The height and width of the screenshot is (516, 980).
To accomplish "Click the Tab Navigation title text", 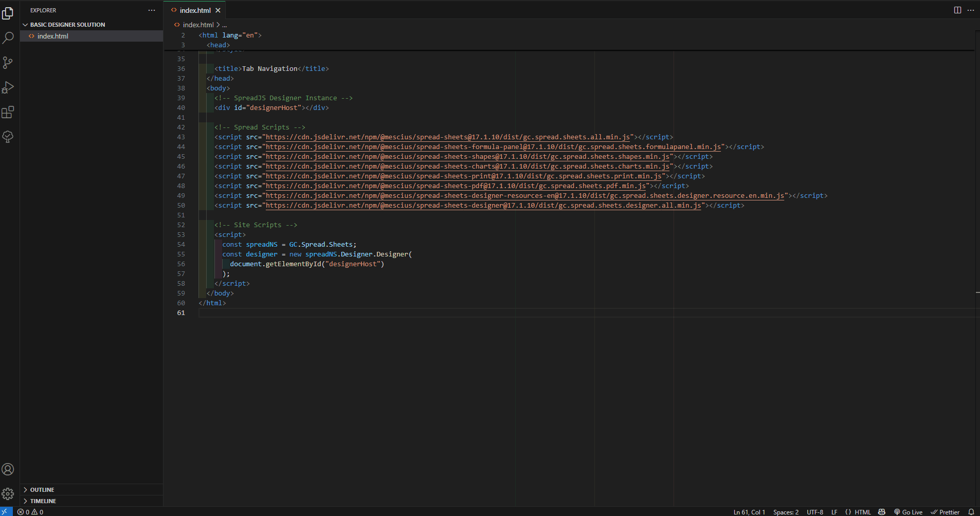I will (270, 69).
